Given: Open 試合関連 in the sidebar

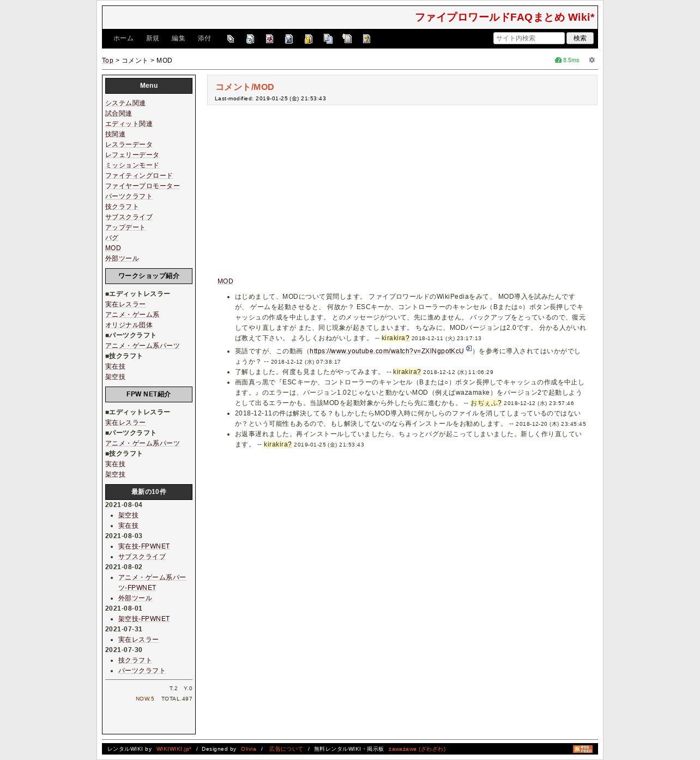Looking at the screenshot, I should (118, 113).
